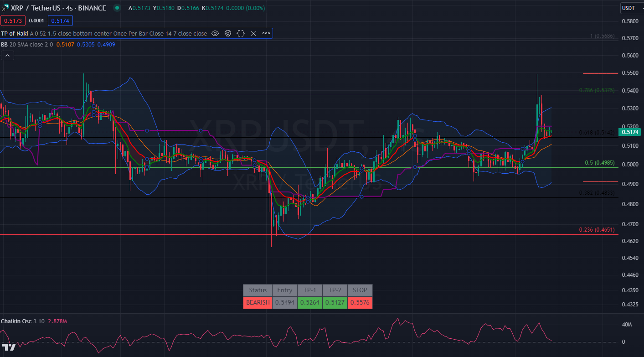The width and height of the screenshot is (644, 357).
Task: Click the Fib 0.236 (0.4651) label
Action: 597,230
